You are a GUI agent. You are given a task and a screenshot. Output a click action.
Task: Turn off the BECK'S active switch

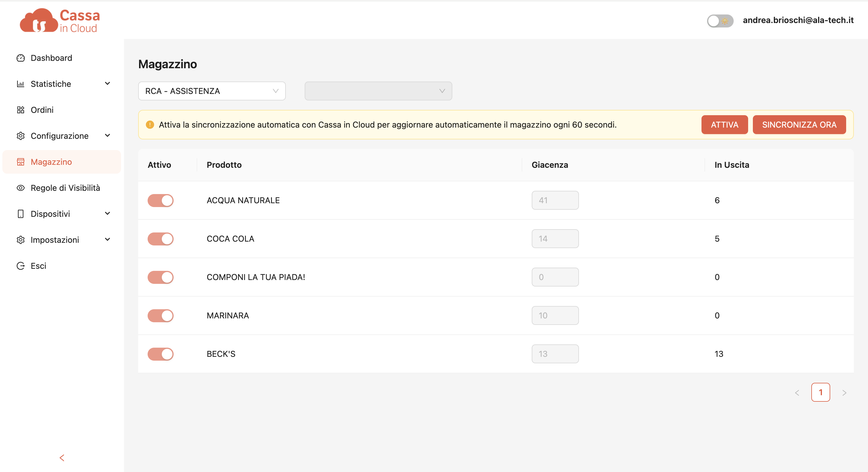click(x=160, y=354)
